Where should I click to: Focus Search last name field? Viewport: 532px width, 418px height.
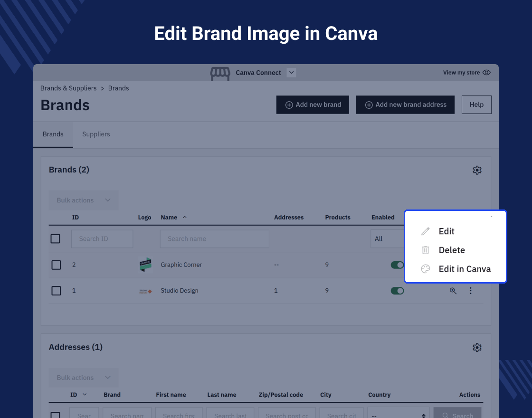pos(230,414)
